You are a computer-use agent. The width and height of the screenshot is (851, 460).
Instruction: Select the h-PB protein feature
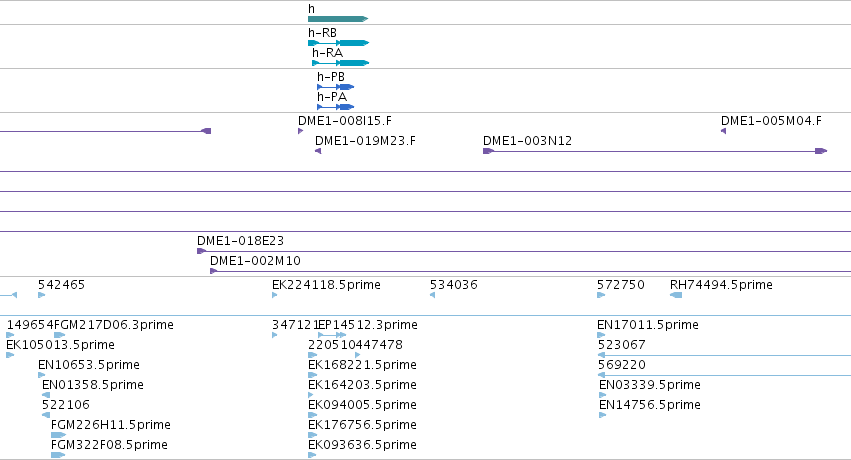pyautogui.click(x=335, y=87)
